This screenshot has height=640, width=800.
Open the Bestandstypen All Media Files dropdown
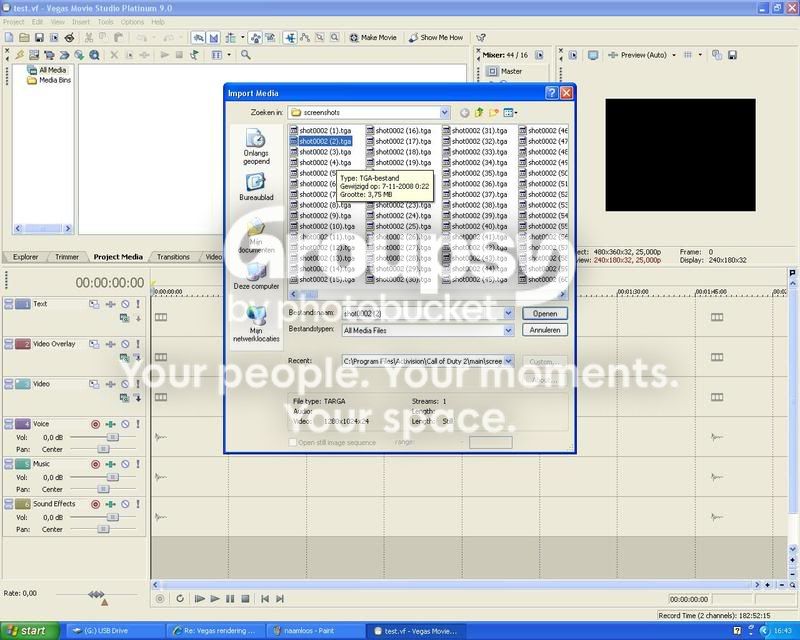(508, 331)
